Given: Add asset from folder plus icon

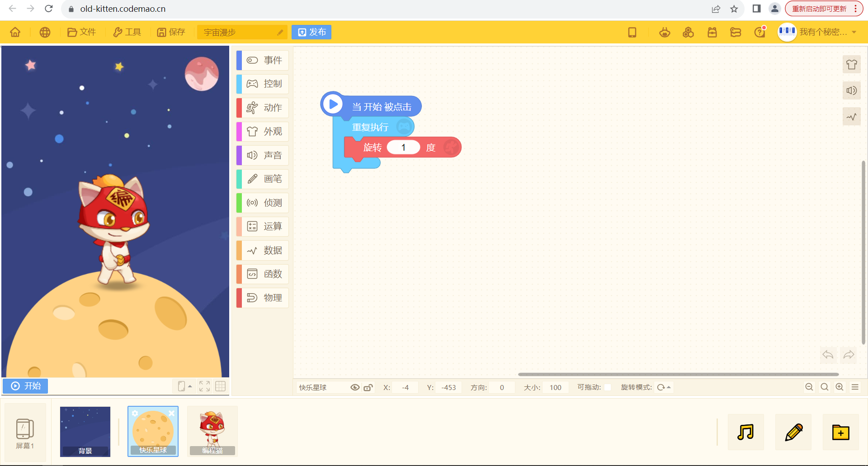Looking at the screenshot, I should [840, 432].
